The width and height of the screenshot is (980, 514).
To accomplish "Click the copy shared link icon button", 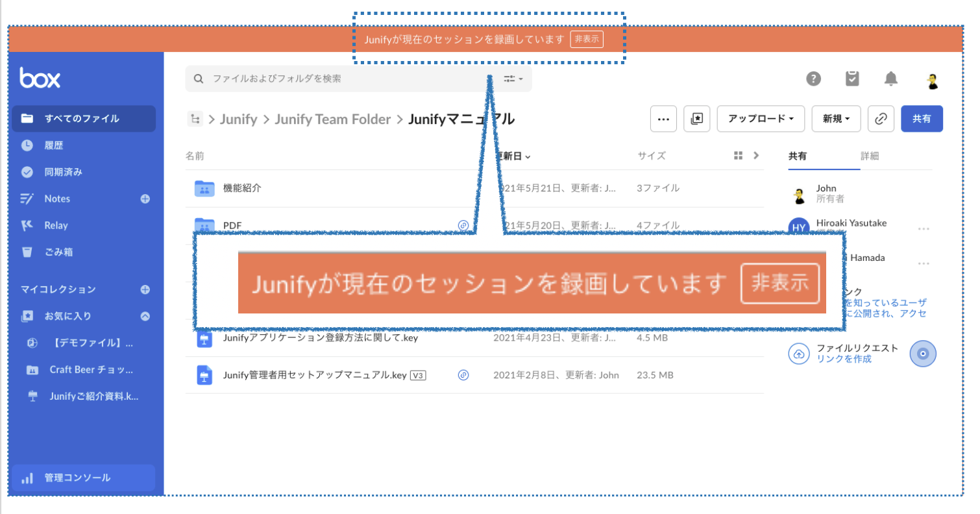I will [881, 119].
